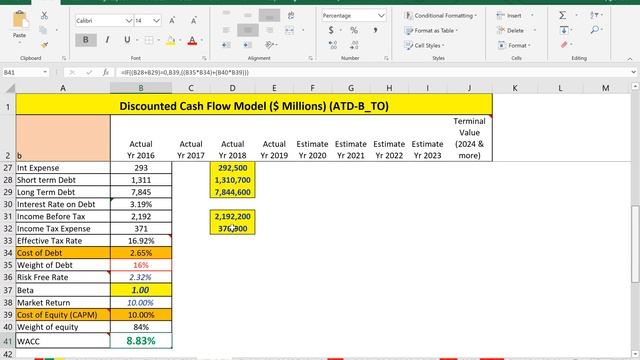Open Number format dialog launcher
This screenshot has height=360, width=640.
(386, 58)
